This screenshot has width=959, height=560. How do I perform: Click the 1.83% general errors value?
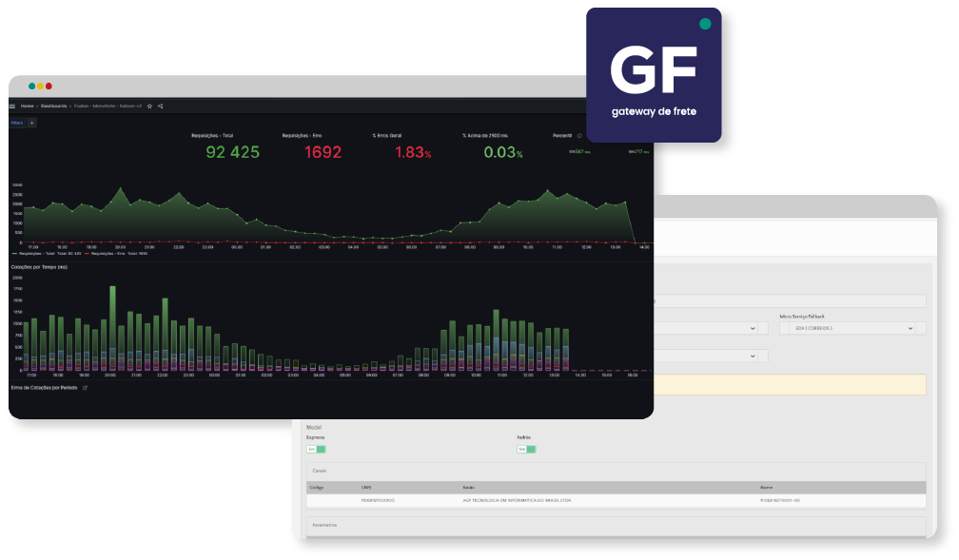pos(413,152)
